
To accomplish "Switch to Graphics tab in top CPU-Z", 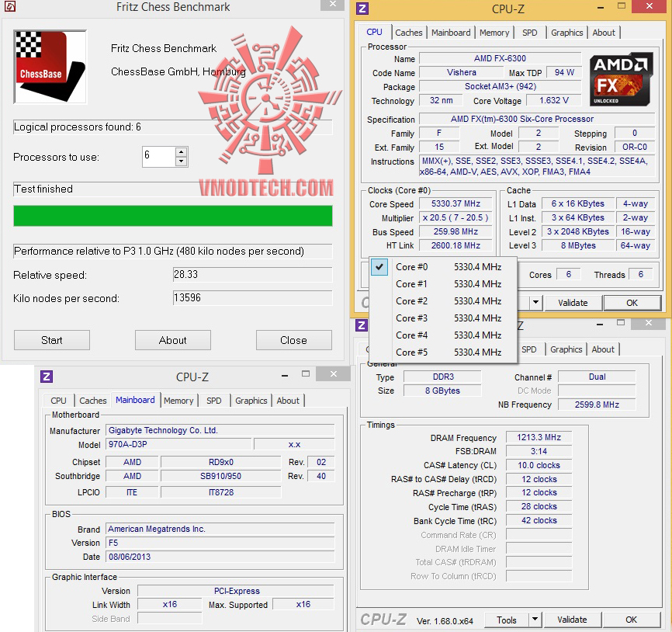I will click(566, 33).
